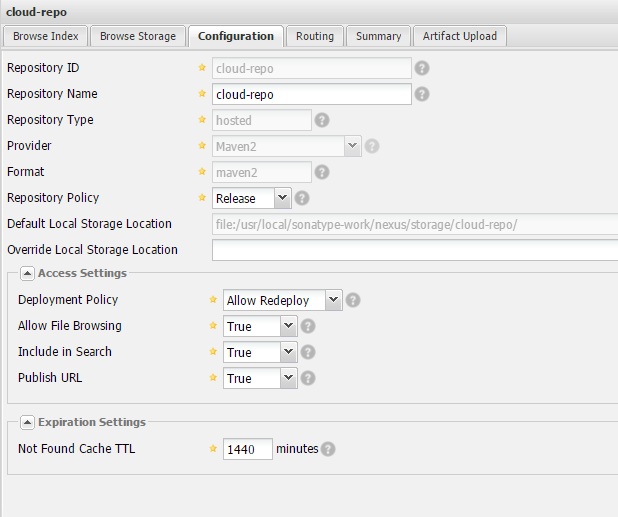Click the Not Found Cache TTL field
Screen dimensions: 618x517
(x=247, y=450)
